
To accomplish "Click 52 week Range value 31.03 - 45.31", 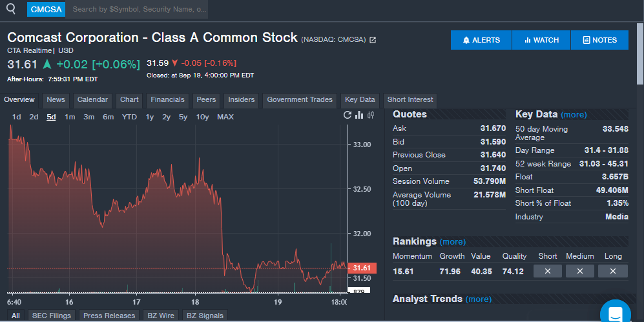I will [604, 164].
